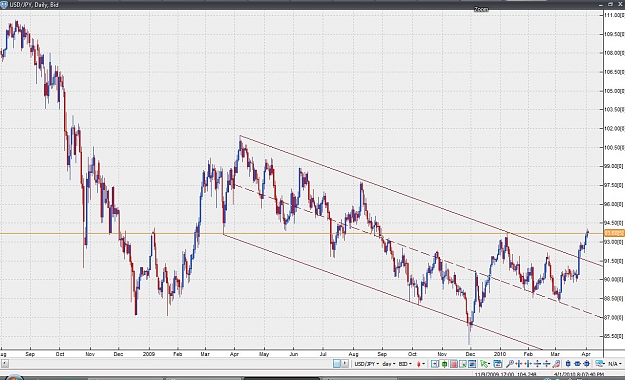Activate the magnifier zoom tool

pos(509,364)
